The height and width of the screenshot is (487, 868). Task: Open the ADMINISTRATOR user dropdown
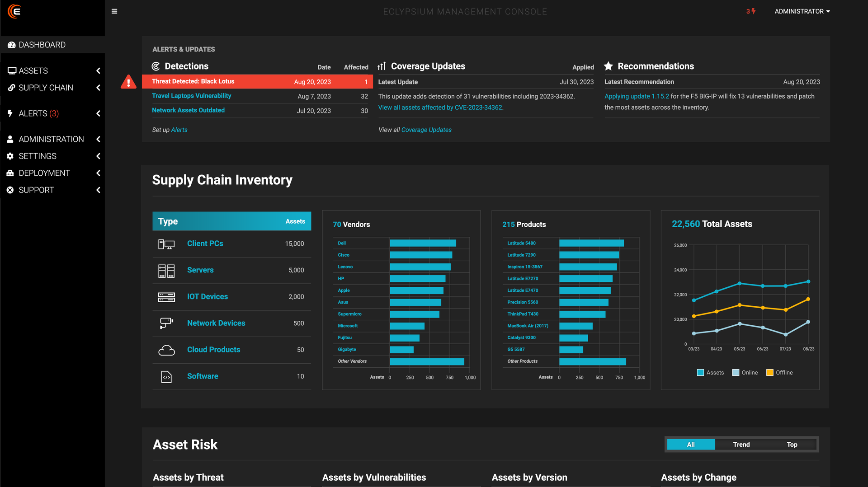(802, 11)
